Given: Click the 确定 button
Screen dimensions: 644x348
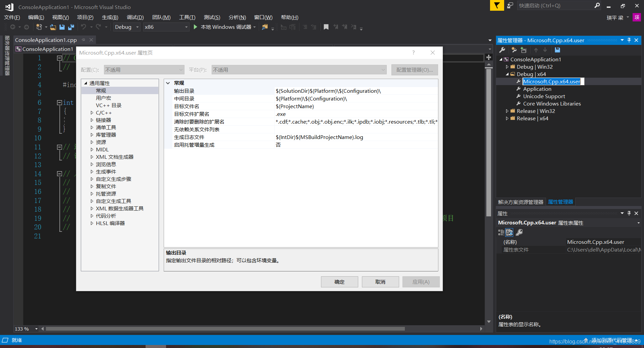Looking at the screenshot, I should pyautogui.click(x=339, y=282).
